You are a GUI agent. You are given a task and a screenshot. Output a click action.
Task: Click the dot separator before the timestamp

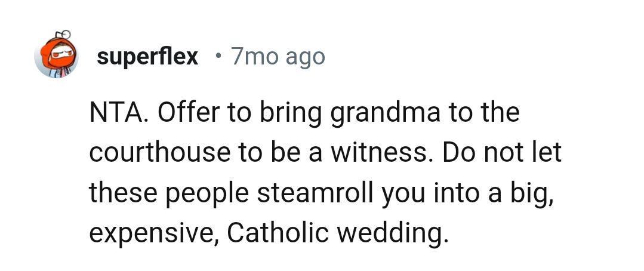(218, 56)
